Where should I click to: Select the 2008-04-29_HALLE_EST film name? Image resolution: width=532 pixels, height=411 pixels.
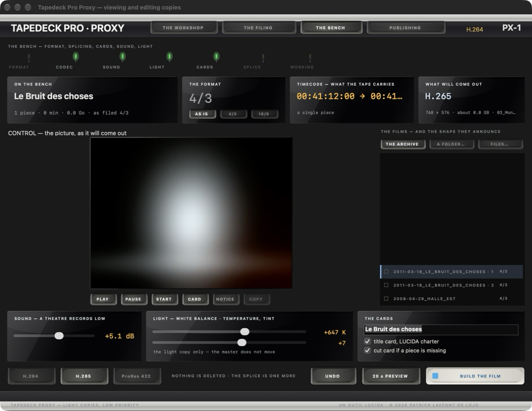pos(424,299)
